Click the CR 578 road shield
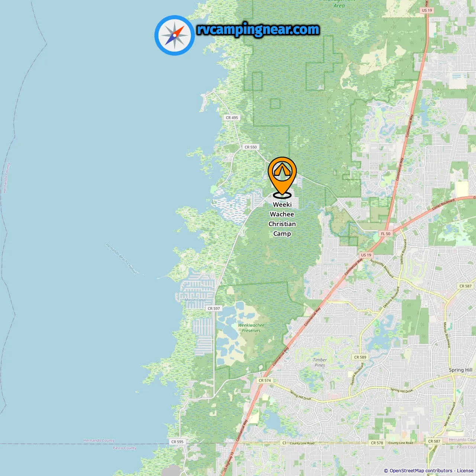This screenshot has height=476, width=476. 377,443
